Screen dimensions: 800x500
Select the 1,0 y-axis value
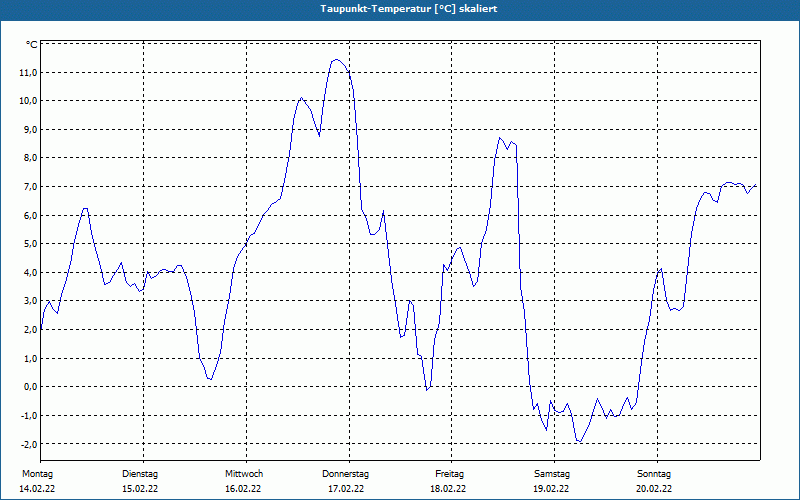point(30,358)
